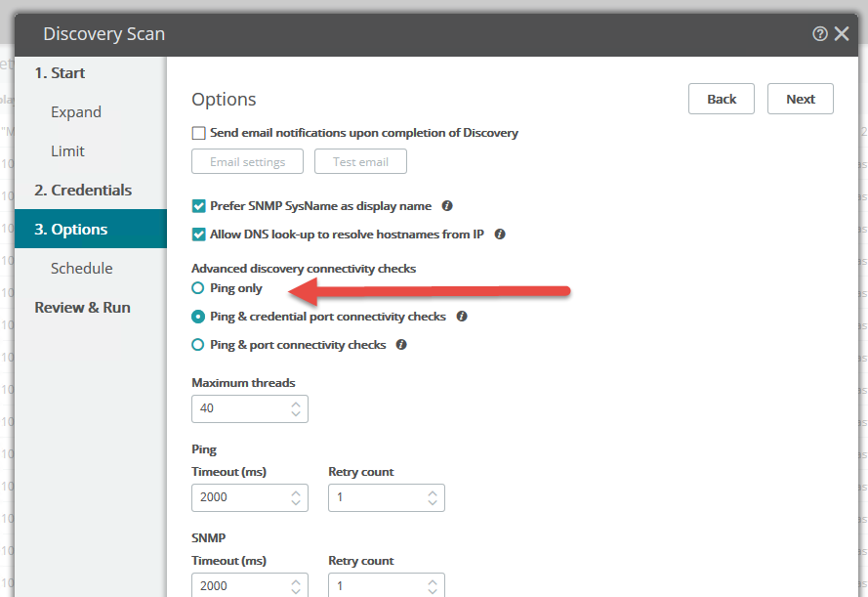Increase SNMP timeout with up arrow
Viewport: 868px width, 597px height.
pos(296,582)
